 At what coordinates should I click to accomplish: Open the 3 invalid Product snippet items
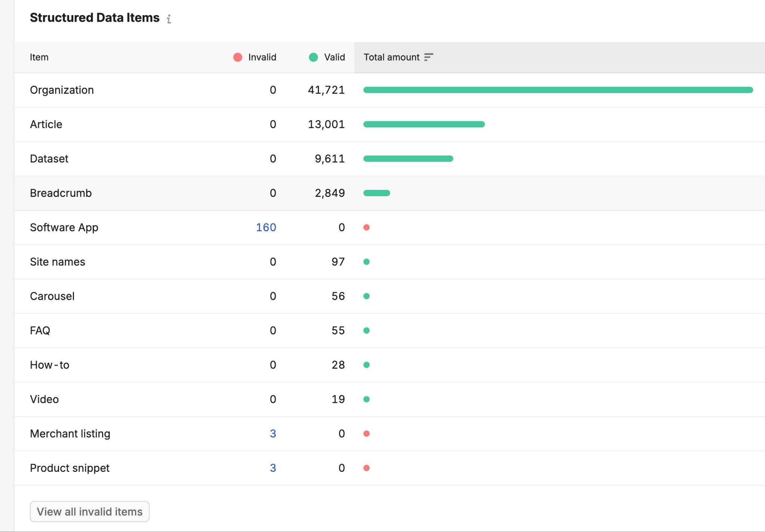273,468
